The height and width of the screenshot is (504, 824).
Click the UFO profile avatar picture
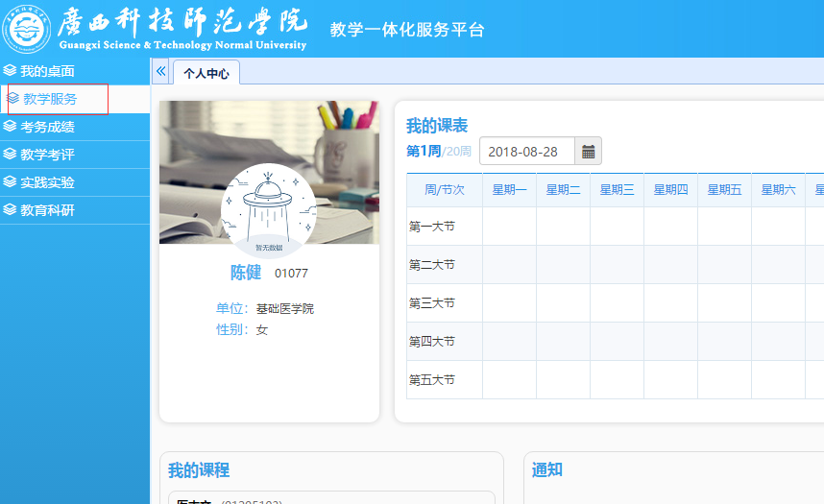[269, 209]
